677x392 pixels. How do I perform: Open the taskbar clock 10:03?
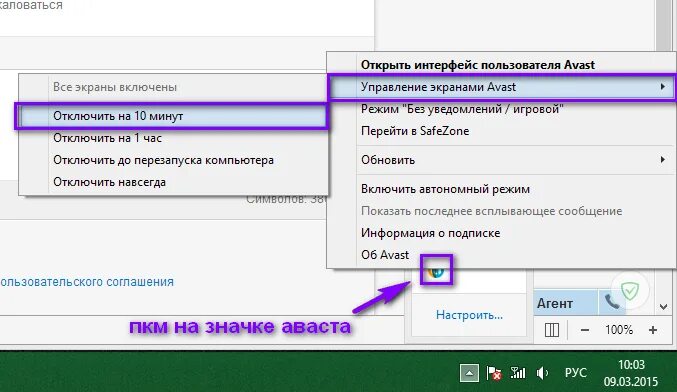coord(631,373)
